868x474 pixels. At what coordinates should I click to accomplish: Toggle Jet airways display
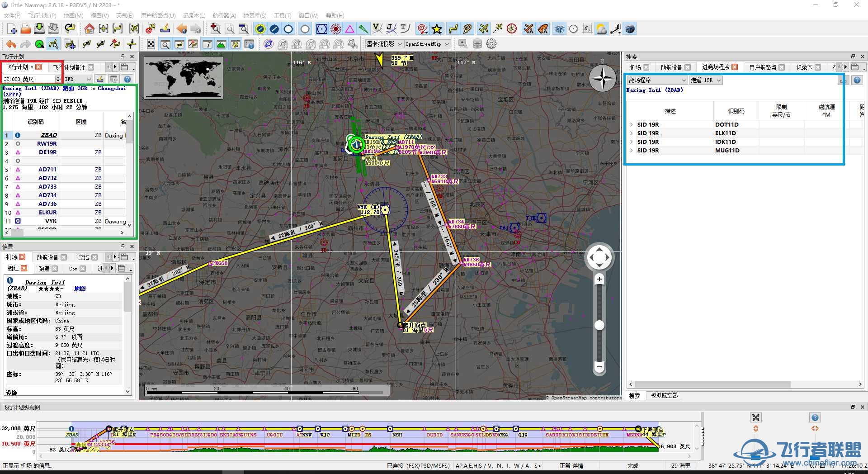[x=391, y=29]
